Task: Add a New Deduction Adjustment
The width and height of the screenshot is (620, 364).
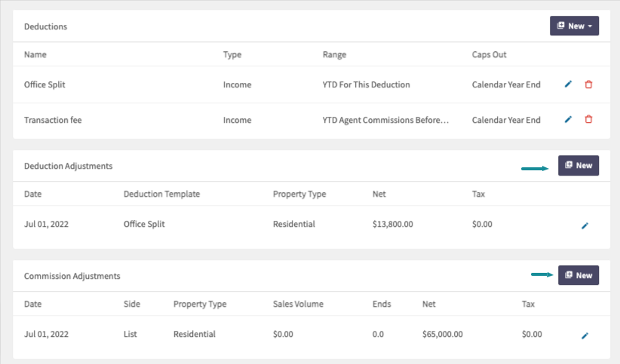Action: pyautogui.click(x=579, y=165)
